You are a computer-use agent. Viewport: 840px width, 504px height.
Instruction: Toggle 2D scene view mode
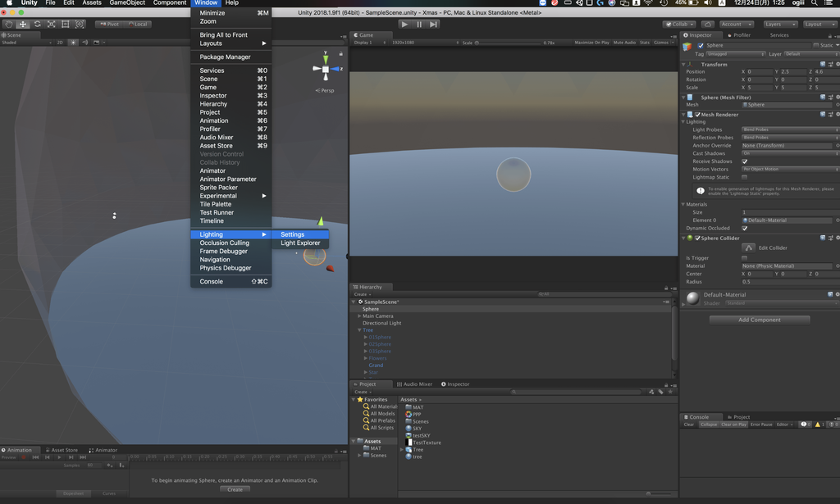point(60,43)
